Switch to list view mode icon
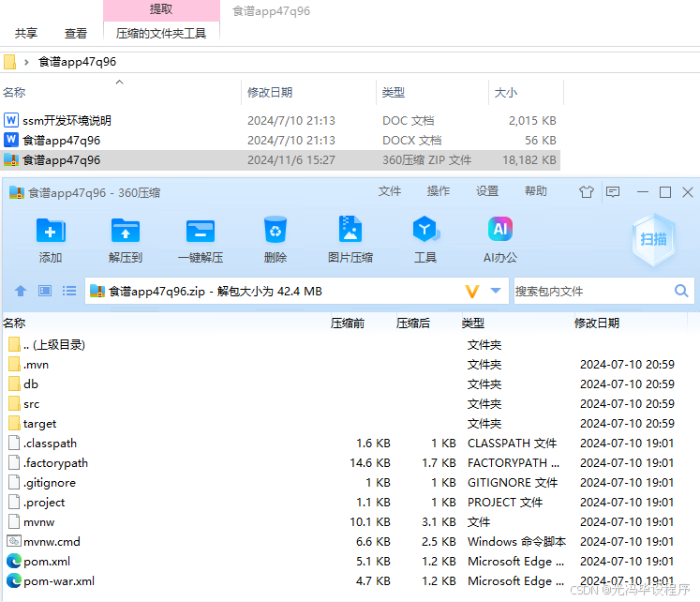 [x=69, y=292]
